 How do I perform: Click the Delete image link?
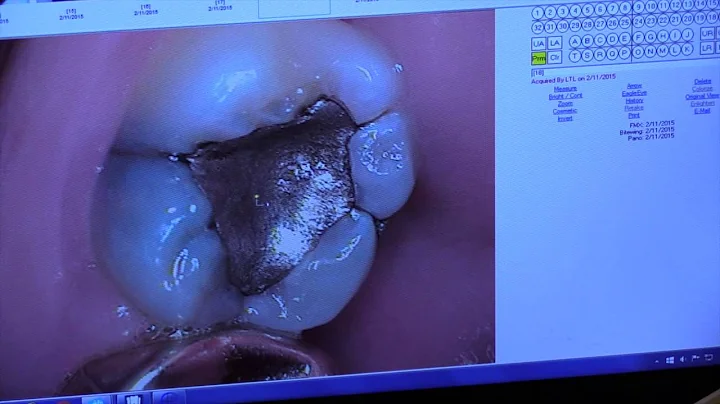click(703, 82)
